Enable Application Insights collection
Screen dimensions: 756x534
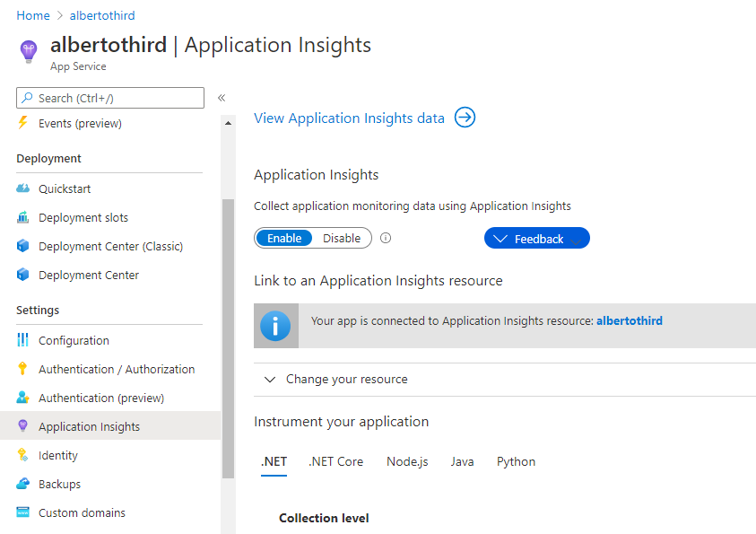coord(284,238)
